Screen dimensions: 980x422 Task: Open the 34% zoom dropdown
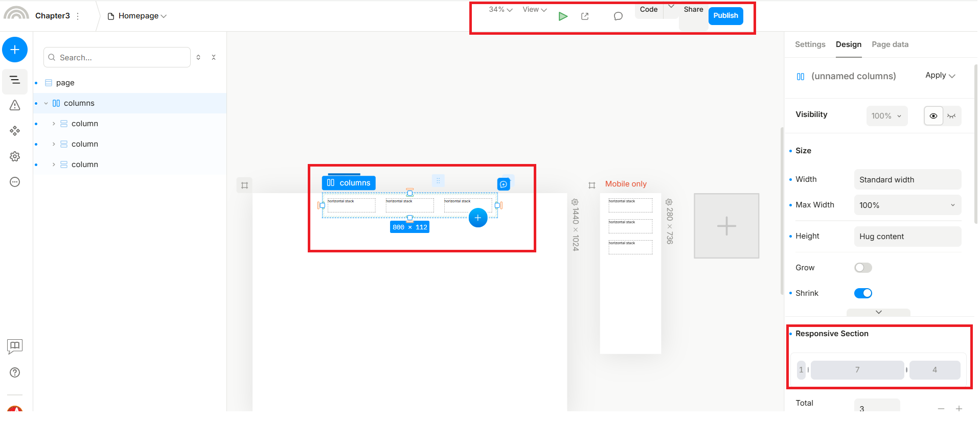tap(500, 10)
